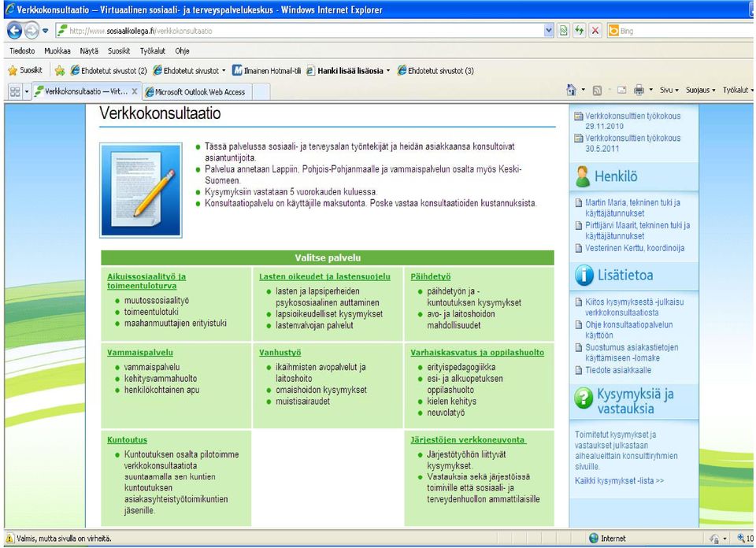Toggle the Compatibility View icon
756x548 pixels.
[563, 31]
